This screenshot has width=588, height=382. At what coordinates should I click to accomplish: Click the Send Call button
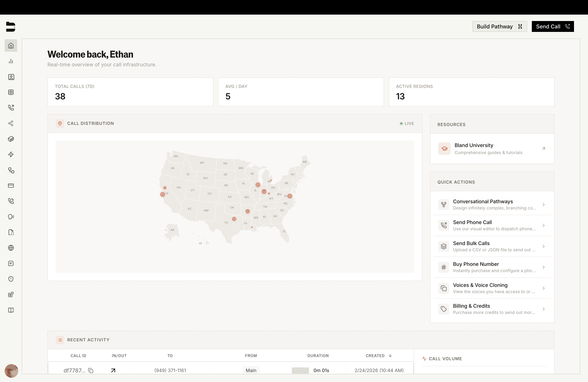point(552,26)
